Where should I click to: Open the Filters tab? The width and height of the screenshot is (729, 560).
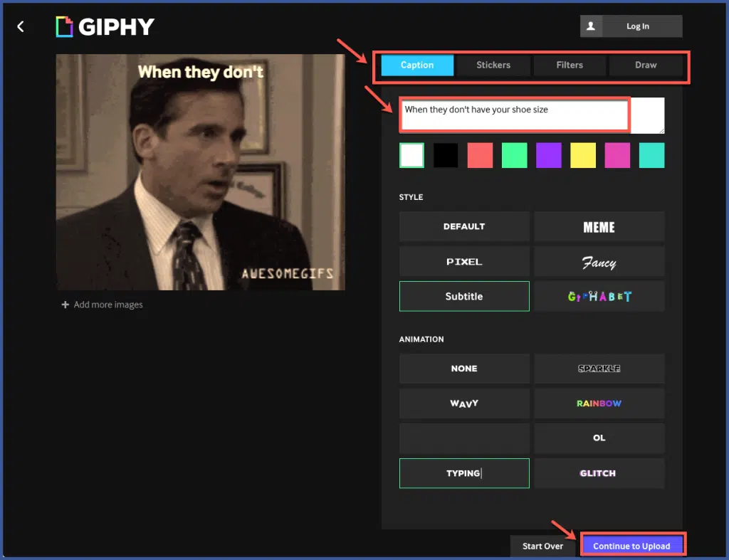click(570, 65)
